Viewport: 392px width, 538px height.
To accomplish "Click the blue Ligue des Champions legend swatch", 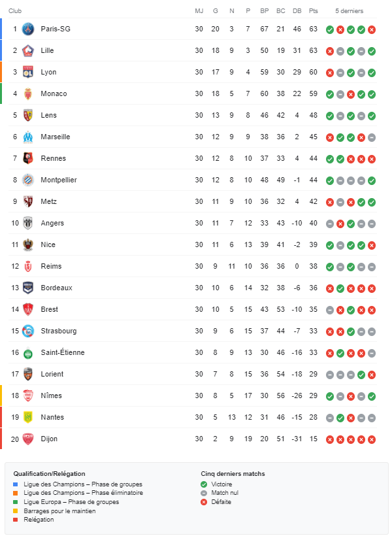I will (x=16, y=484).
